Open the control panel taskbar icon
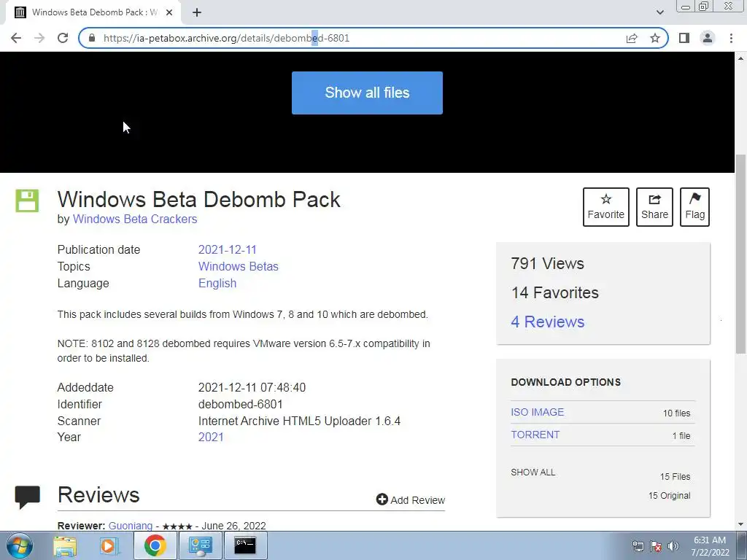747x560 pixels. (200, 545)
